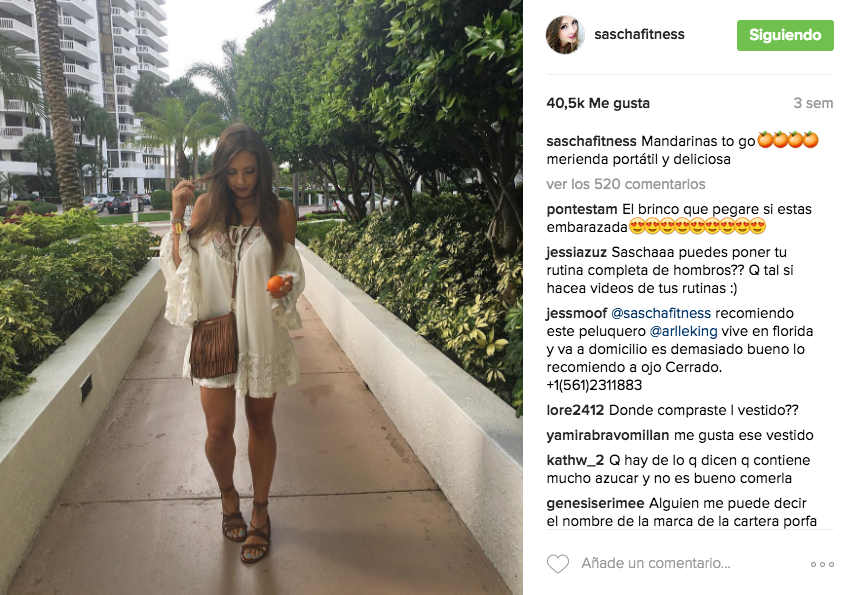Open the three-dot more options icon

tap(822, 564)
